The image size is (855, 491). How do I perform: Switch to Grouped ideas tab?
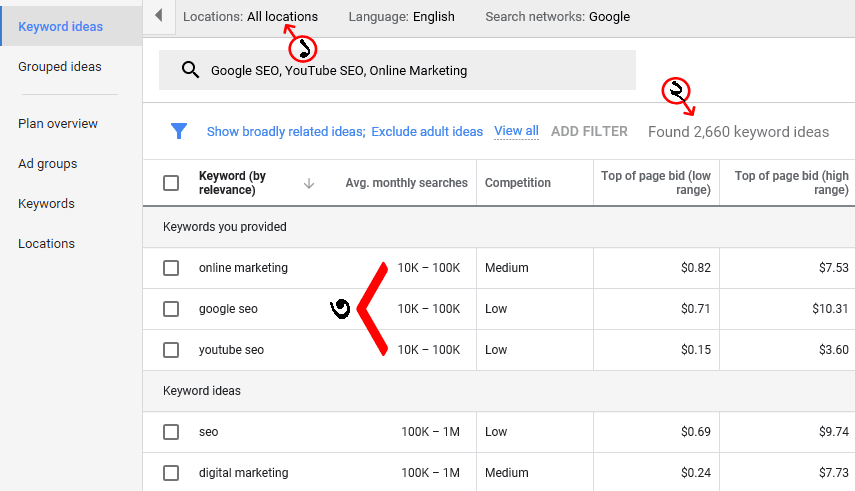(60, 67)
